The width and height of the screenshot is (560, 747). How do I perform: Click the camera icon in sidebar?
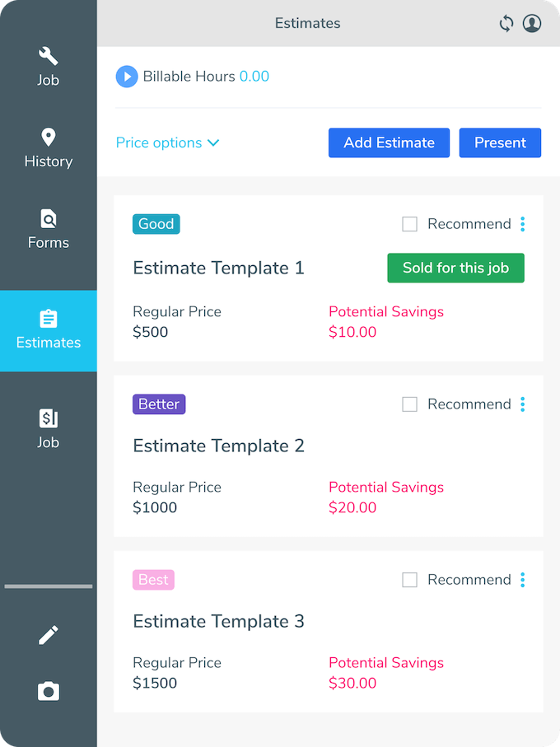[48, 691]
